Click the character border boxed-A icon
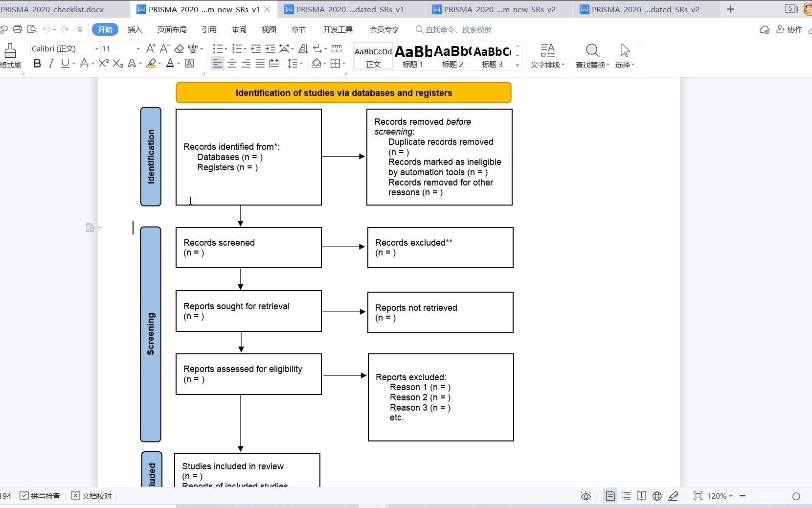This screenshot has height=508, width=812. pyautogui.click(x=189, y=63)
